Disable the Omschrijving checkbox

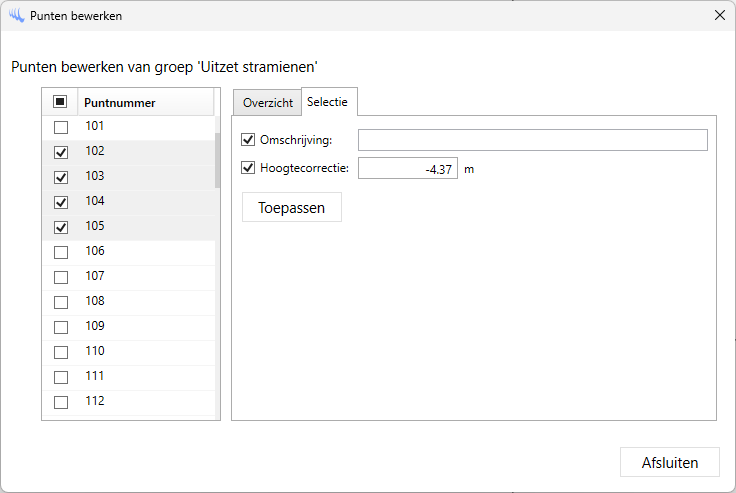(249, 140)
